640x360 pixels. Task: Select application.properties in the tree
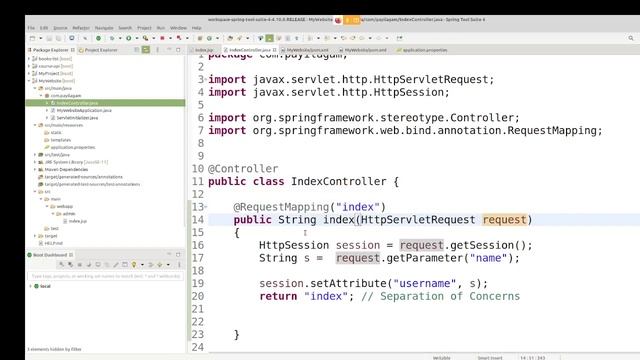(73, 147)
